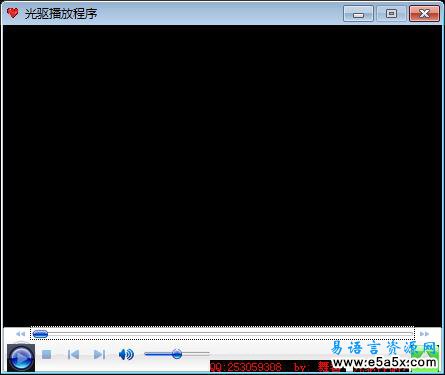The width and height of the screenshot is (445, 375).
Task: Close the 光驱播放程序 window
Action: coord(424,14)
